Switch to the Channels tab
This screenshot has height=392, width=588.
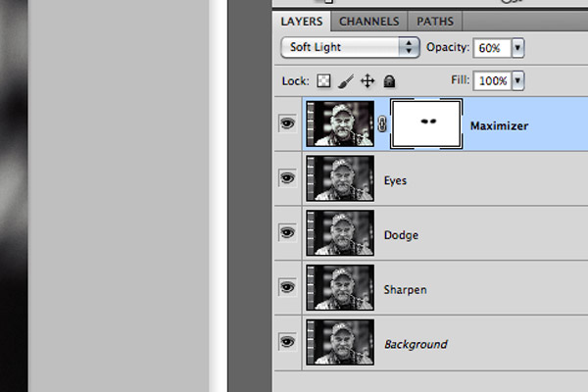(x=369, y=22)
